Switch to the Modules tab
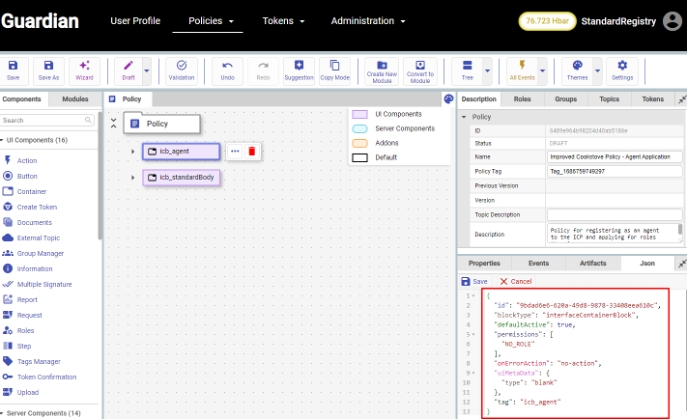Viewport: 688px width, 420px height. click(75, 99)
